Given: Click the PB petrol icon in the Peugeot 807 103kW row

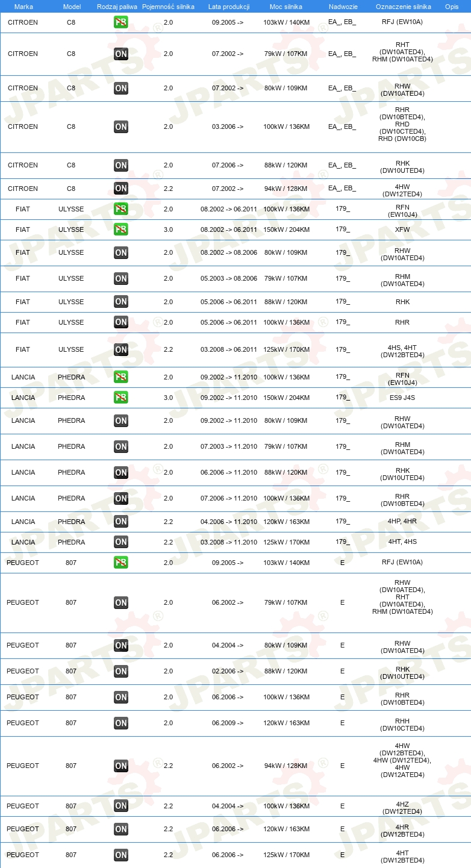Looking at the screenshot, I should [x=121, y=563].
